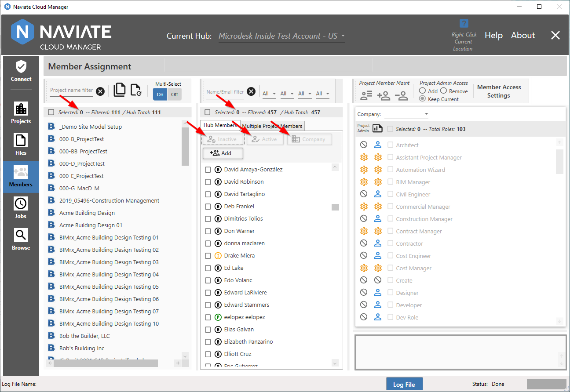Select the 2019_05496-Construction Management project
The image size is (570, 392).
[109, 200]
